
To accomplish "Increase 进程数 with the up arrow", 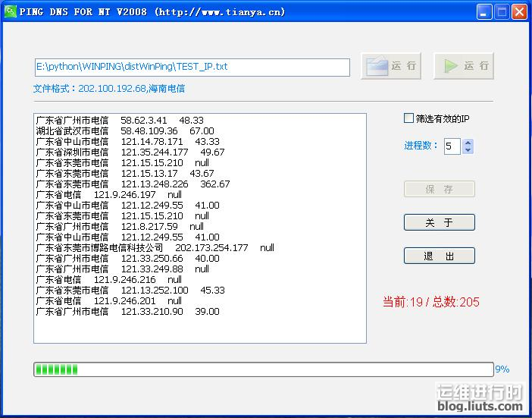I will 468,142.
